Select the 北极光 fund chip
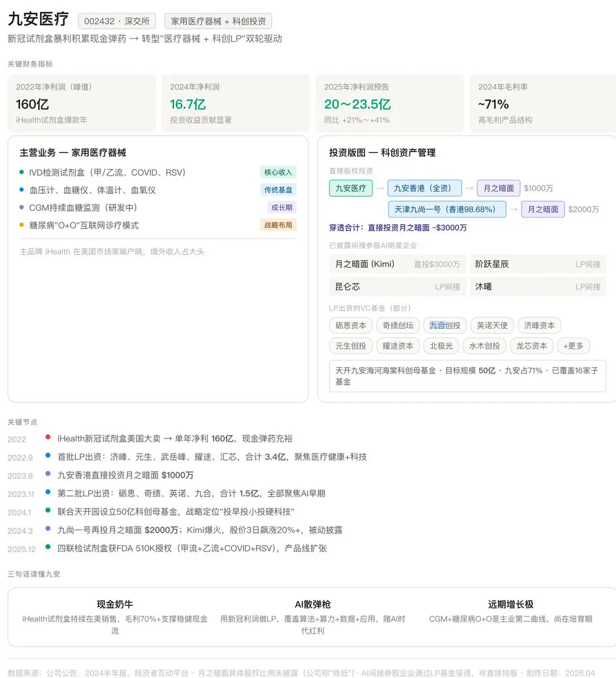This screenshot has width=616, height=678. (441, 346)
